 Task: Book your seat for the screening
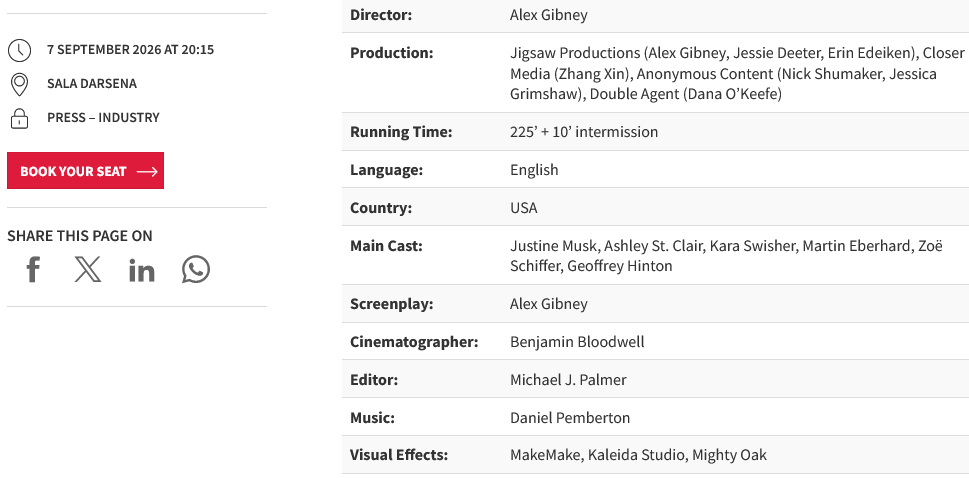click(85, 171)
